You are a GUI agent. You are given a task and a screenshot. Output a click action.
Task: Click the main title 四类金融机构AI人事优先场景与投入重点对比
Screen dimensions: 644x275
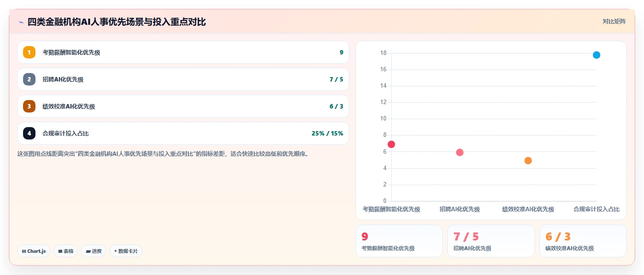coord(117,22)
